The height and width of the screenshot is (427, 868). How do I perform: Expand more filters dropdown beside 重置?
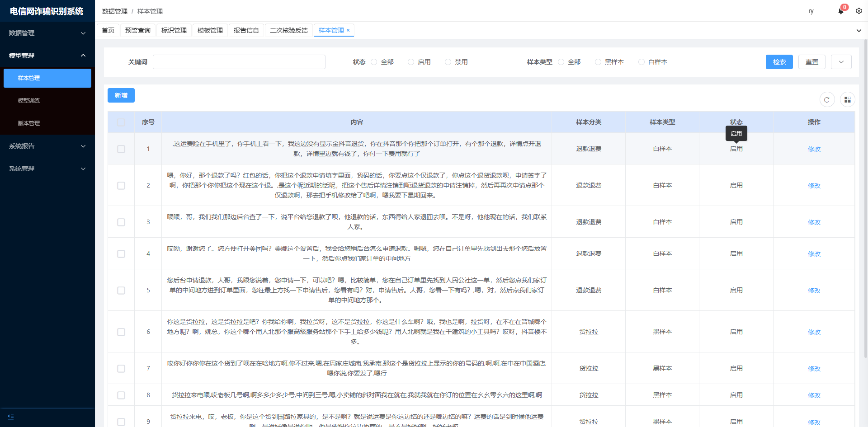pyautogui.click(x=841, y=62)
